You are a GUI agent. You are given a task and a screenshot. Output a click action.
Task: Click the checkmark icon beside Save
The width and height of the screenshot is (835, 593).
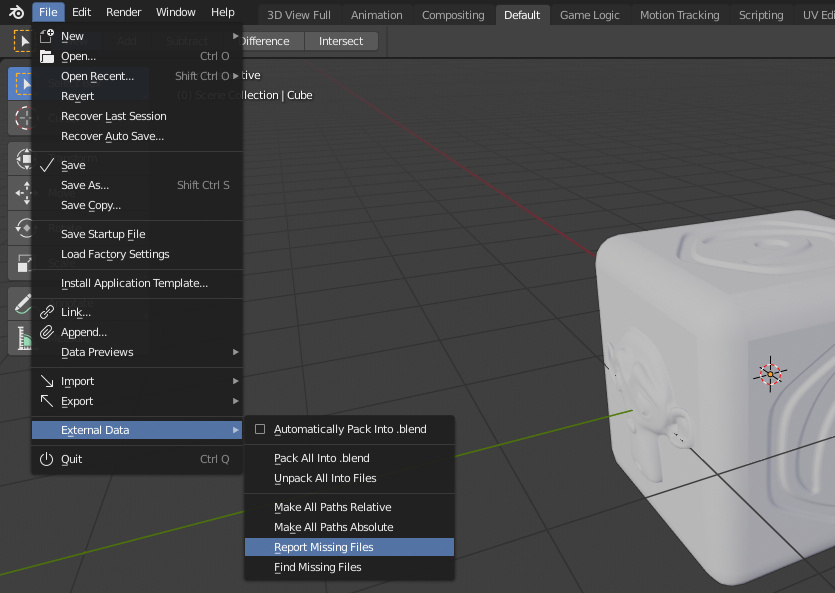click(46, 165)
